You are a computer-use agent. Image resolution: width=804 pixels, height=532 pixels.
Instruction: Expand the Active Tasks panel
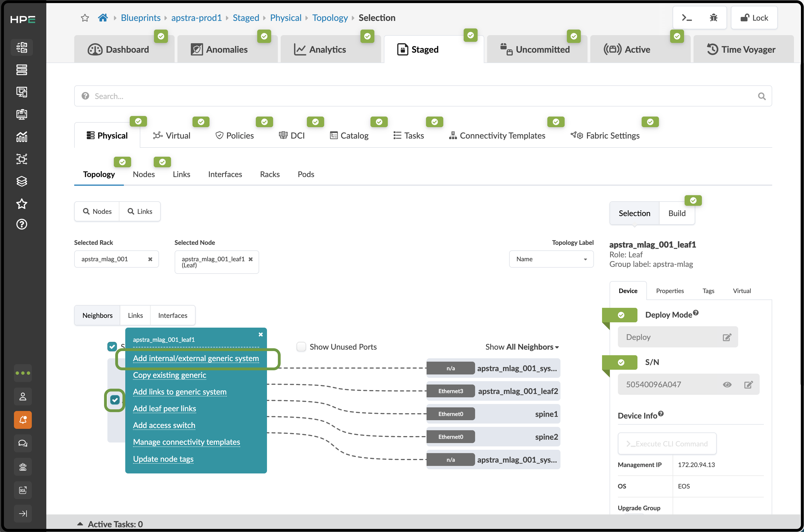click(80, 524)
